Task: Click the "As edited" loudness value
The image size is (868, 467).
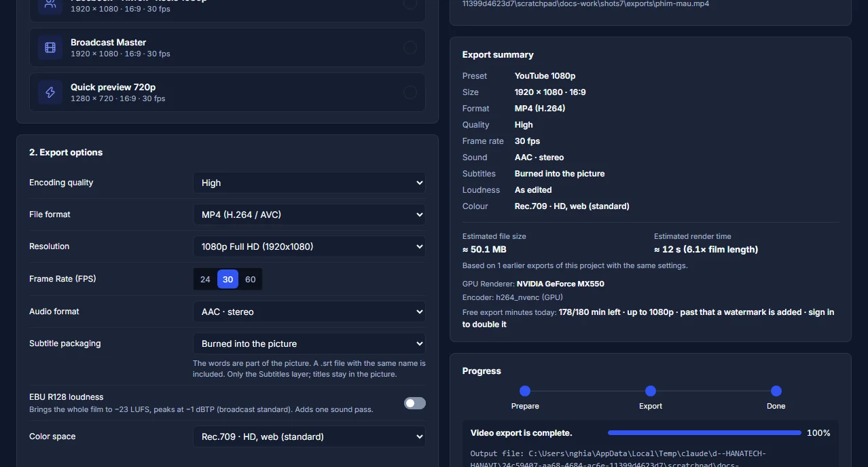Action: (533, 190)
